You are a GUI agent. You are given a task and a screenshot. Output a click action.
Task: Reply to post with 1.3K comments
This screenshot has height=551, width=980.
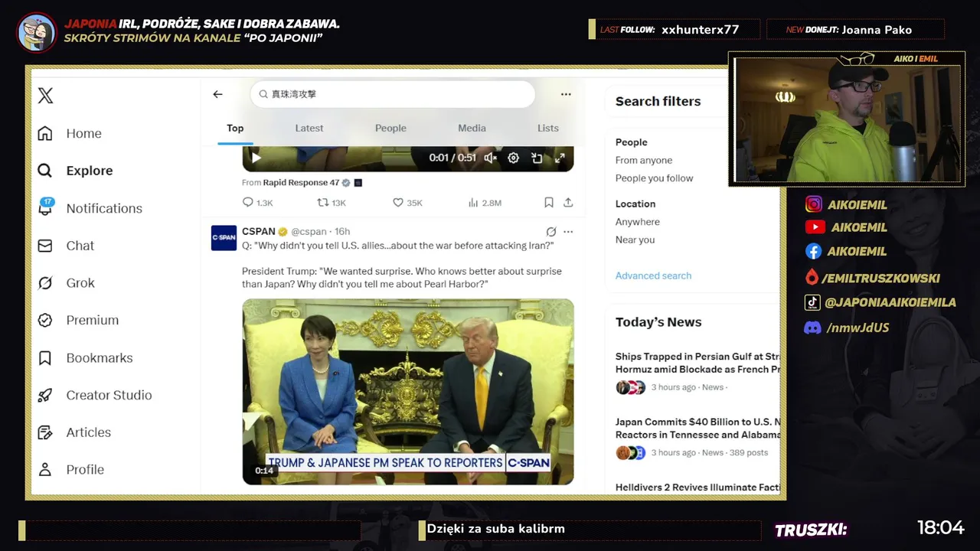coord(257,203)
